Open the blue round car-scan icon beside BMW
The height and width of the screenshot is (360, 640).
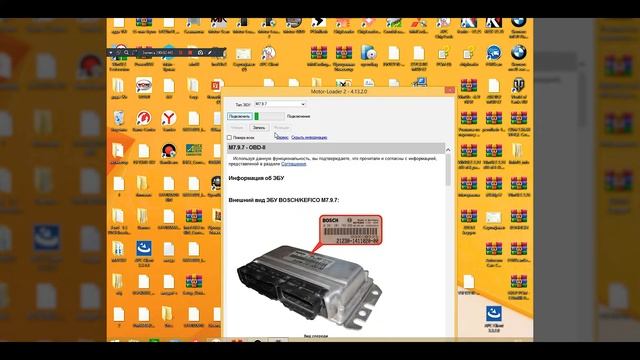coord(493,56)
